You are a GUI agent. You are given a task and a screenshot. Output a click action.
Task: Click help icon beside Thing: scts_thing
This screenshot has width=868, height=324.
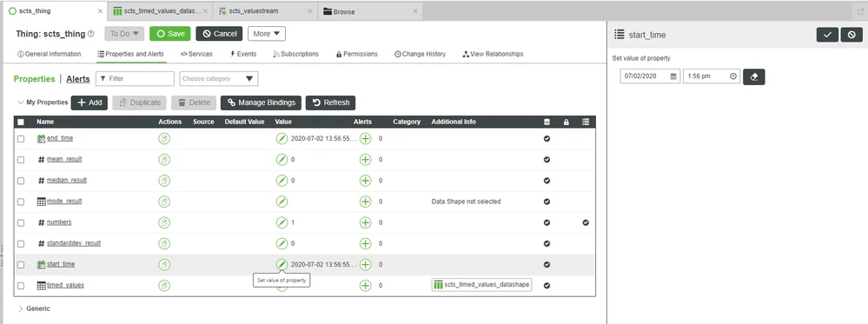90,34
